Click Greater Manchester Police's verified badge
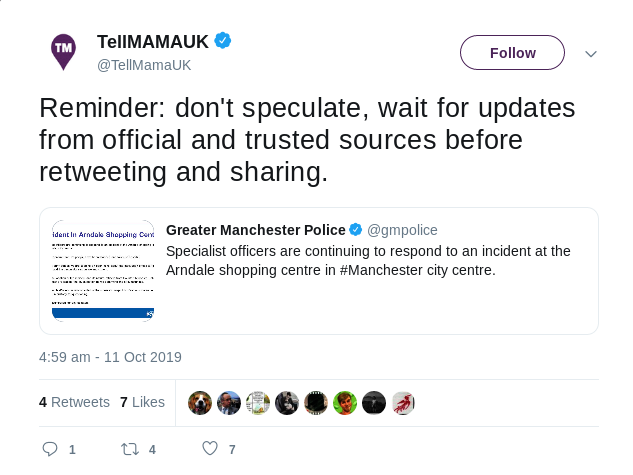 tap(356, 230)
